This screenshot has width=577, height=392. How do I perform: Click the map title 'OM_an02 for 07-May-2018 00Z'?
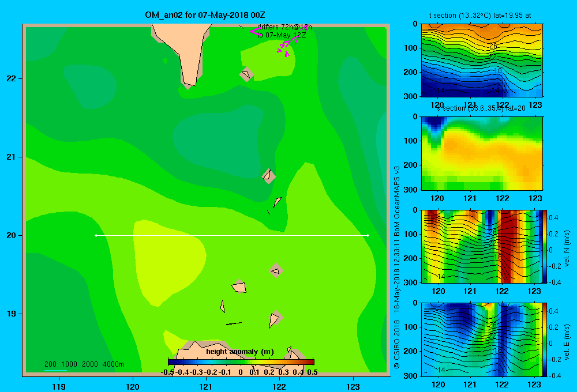205,15
